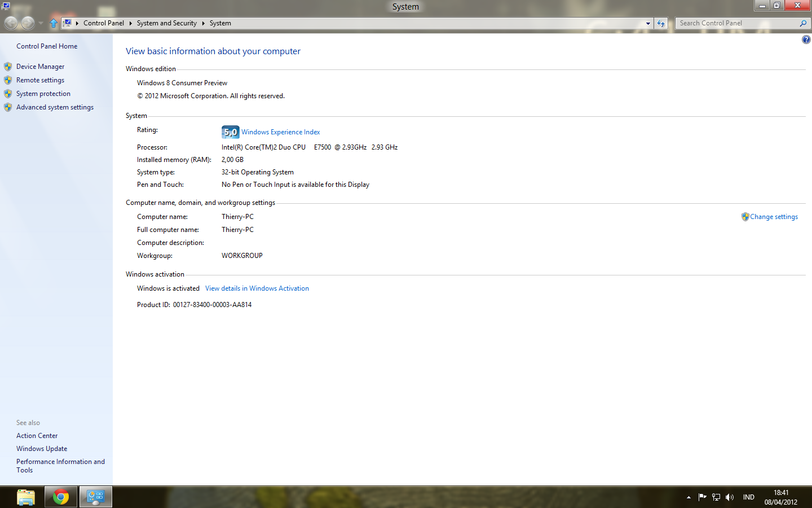Open View details in Windows Activation
This screenshot has height=508, width=812.
[257, 288]
